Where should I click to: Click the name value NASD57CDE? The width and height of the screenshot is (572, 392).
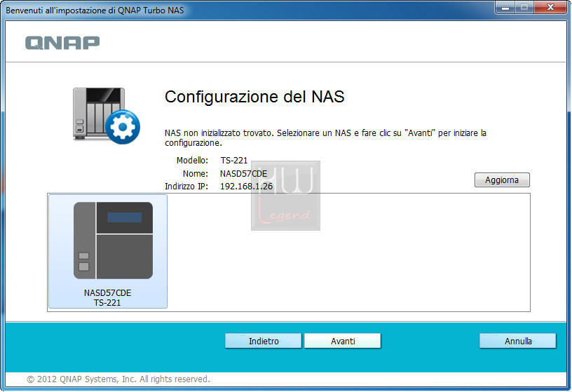[243, 174]
